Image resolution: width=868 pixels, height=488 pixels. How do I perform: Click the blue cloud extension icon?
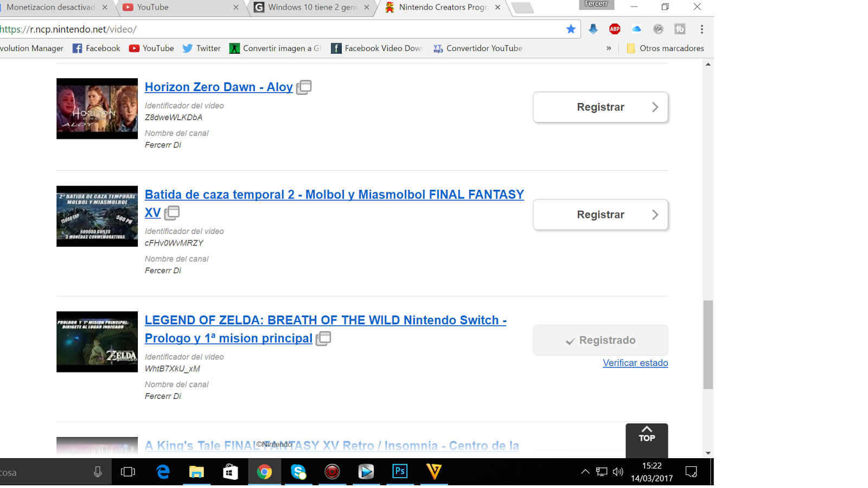636,29
